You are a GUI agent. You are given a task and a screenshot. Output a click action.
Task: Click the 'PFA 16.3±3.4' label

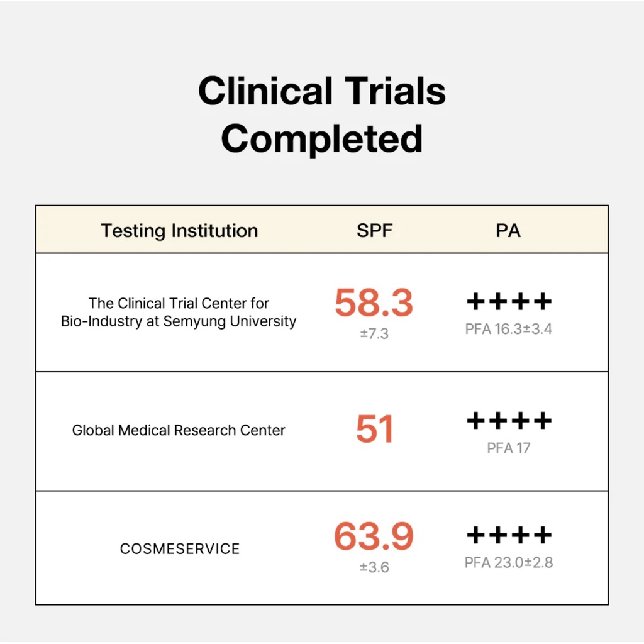click(509, 329)
